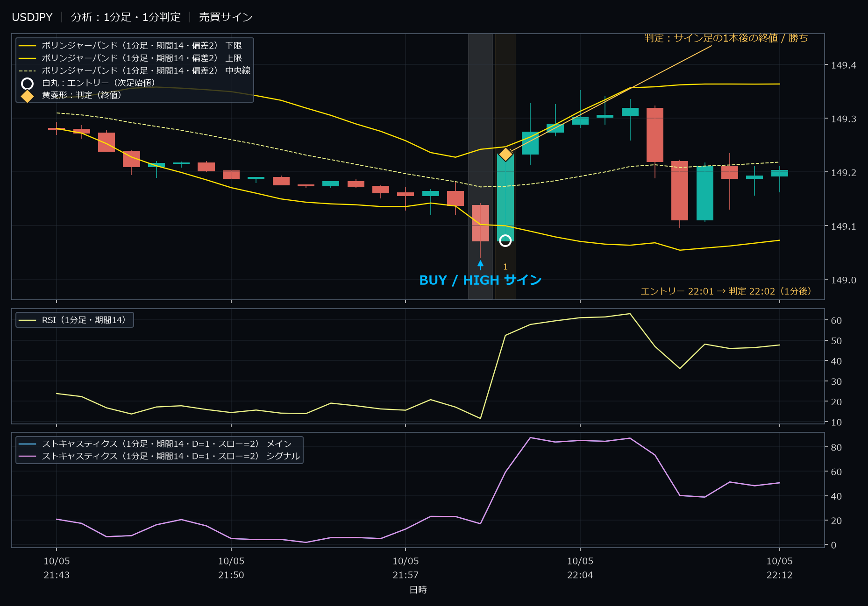868x606 pixels.
Task: Click the 10/05 21:57 time axis label
Action: tap(406, 568)
